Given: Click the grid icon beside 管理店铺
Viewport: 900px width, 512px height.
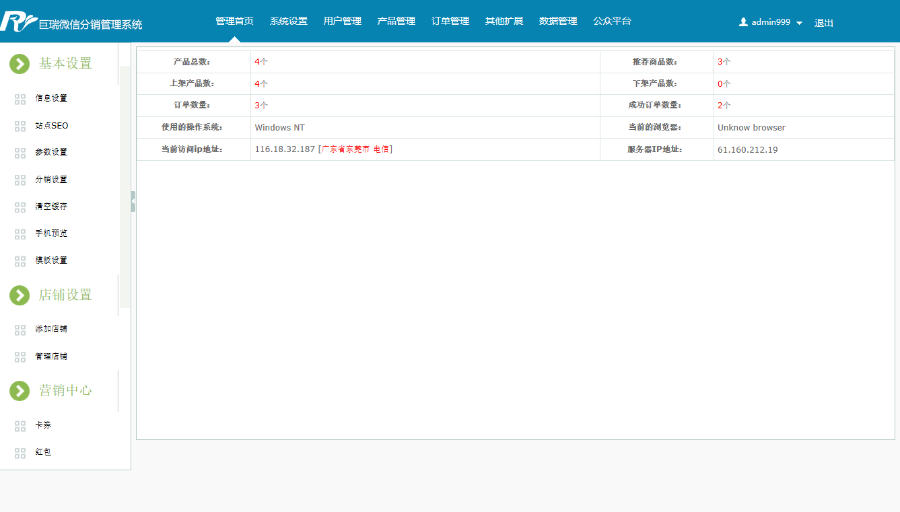Looking at the screenshot, I should tap(20, 357).
